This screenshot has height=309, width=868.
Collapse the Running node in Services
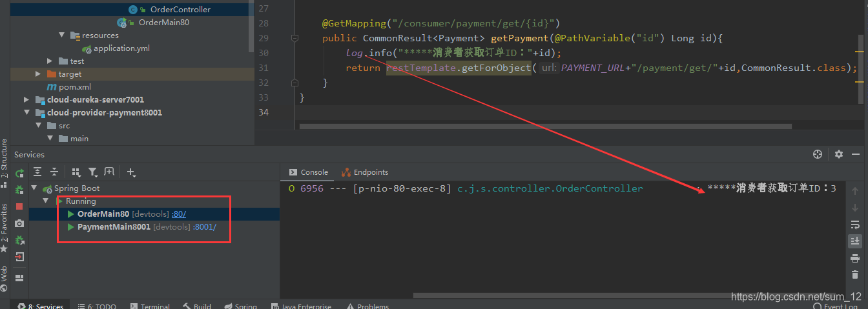46,201
